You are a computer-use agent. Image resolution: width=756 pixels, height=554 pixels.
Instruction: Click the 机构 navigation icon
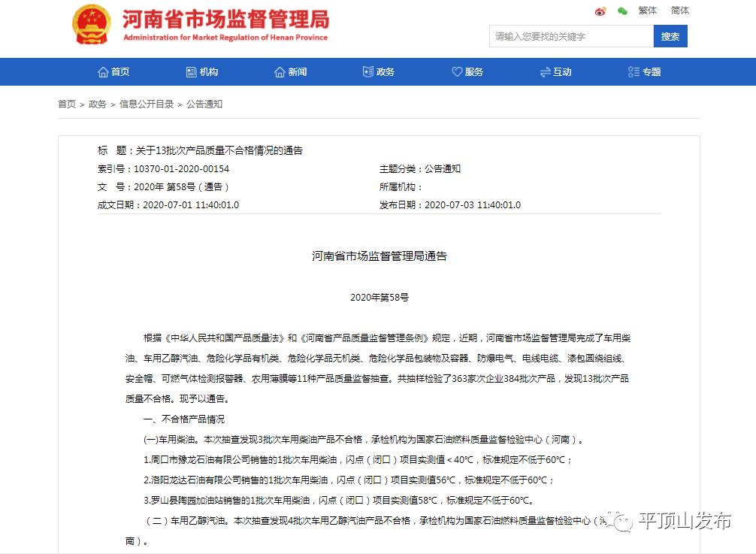point(191,72)
